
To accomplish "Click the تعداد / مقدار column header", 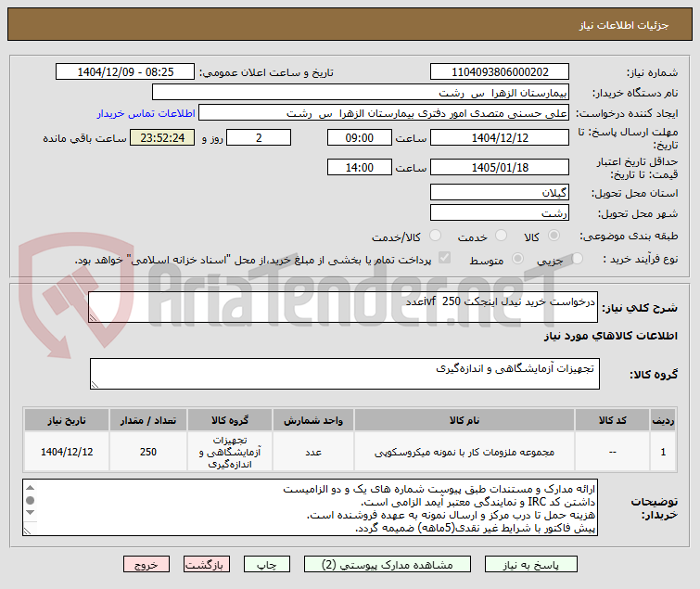I will 148,420.
